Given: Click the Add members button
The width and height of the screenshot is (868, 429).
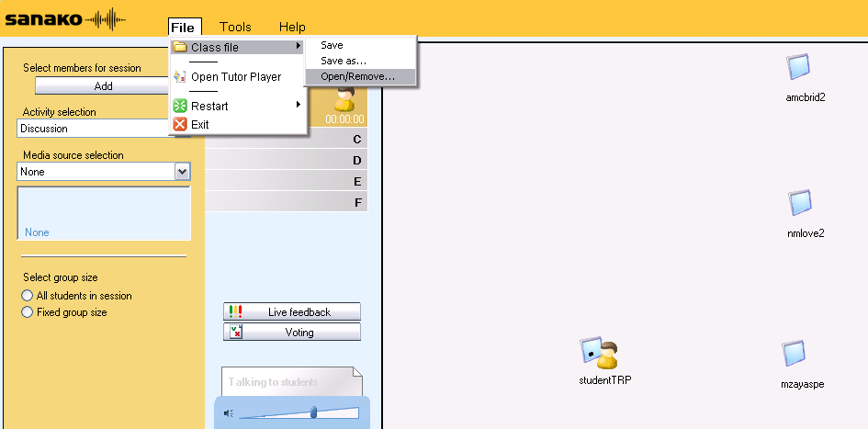Looking at the screenshot, I should pyautogui.click(x=103, y=85).
